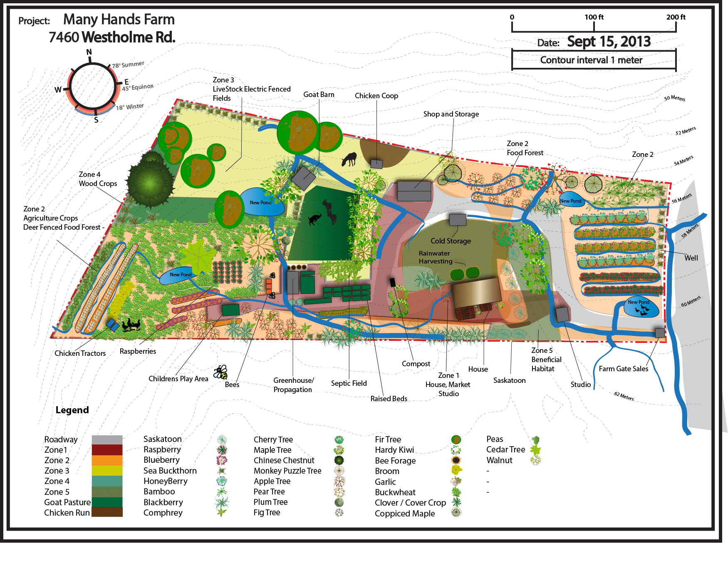The image size is (728, 561).
Task: Click the Goat Barn label
Action: [x=319, y=94]
